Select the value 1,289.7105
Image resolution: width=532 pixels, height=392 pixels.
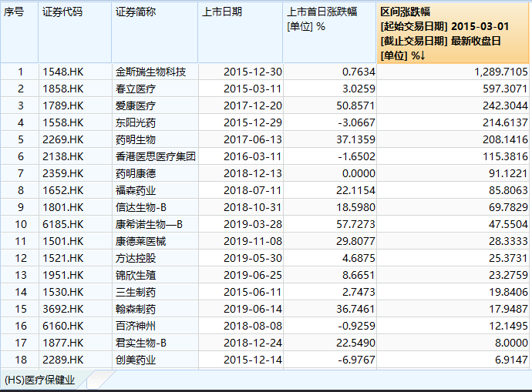tap(501, 72)
